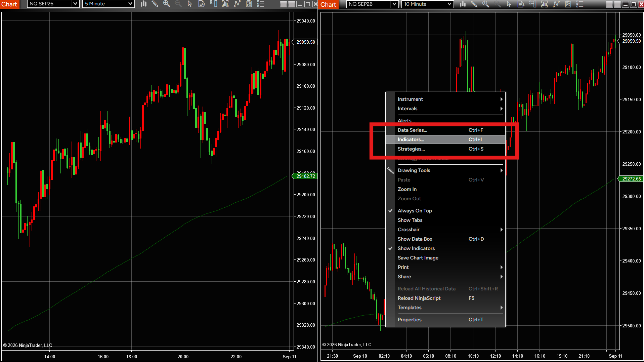Click instrument link square in 10 Minute chart

click(609, 4)
